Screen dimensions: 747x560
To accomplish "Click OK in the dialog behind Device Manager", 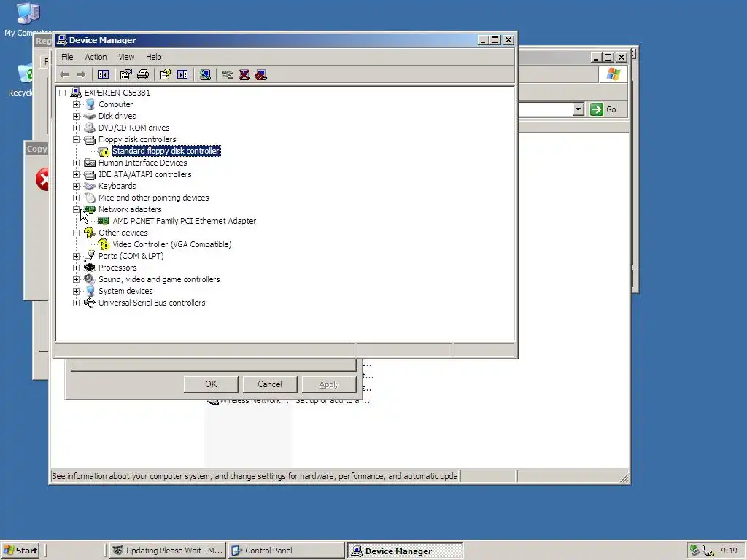I will (x=211, y=384).
